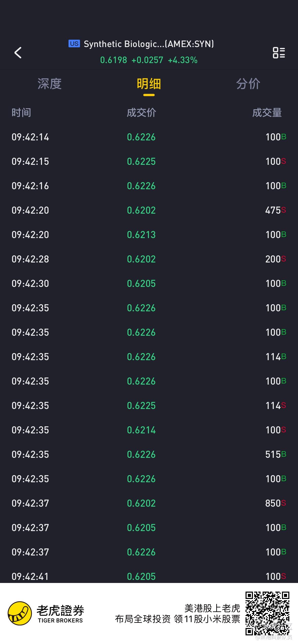Tap the back arrow icon
Image resolution: width=298 pixels, height=644 pixels.
[x=18, y=53]
